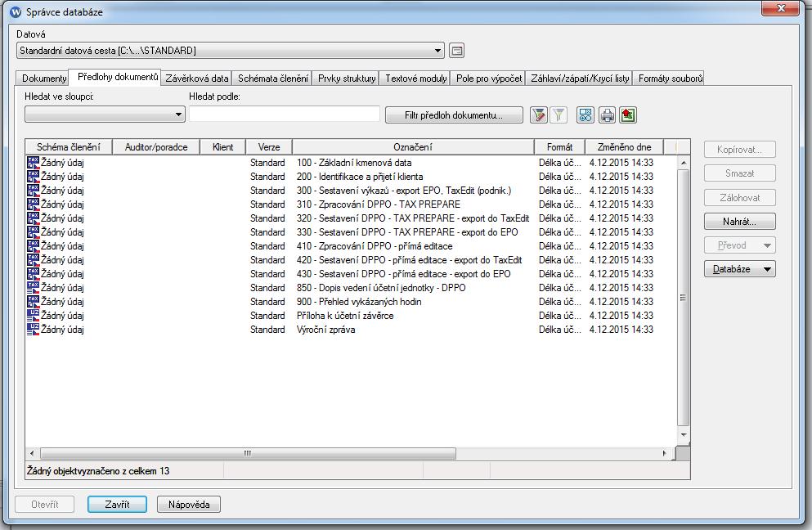Open the Standardní datová cesta dropdown
This screenshot has height=530, width=812.
(437, 51)
